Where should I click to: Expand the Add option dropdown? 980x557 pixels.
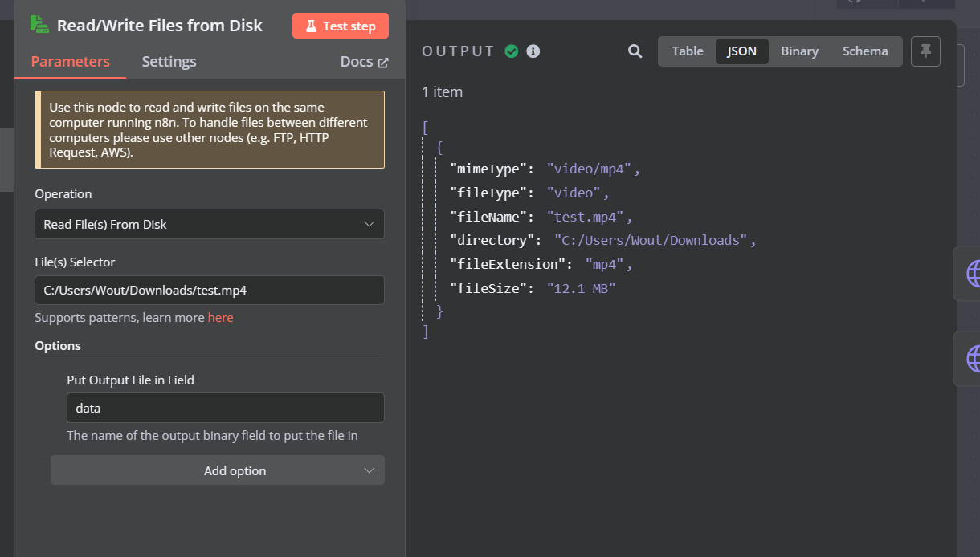coord(218,470)
